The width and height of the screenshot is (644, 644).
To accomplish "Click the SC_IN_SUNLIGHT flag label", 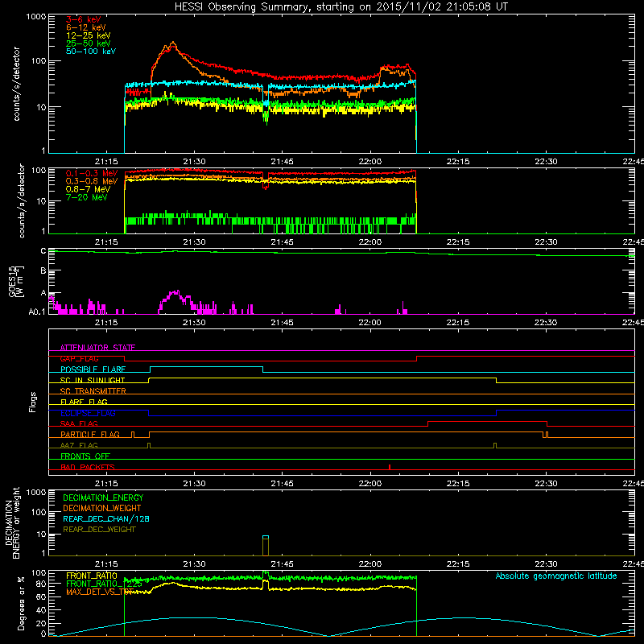I will (x=93, y=380).
